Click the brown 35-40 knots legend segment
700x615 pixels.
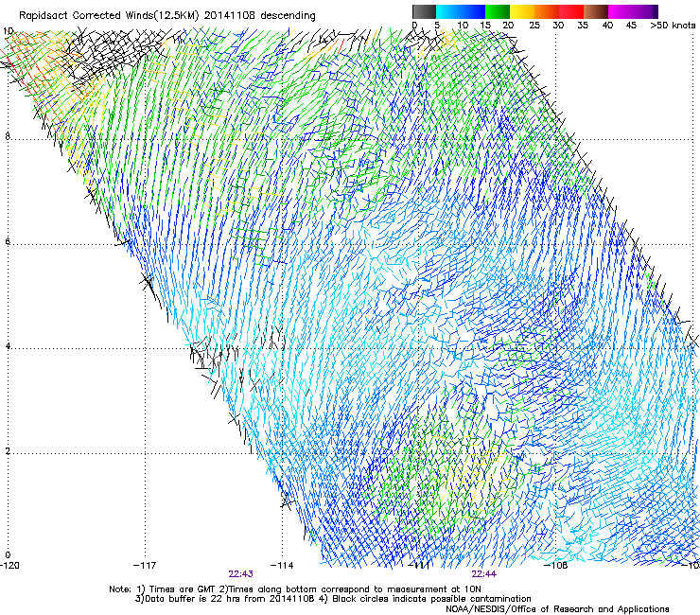coord(596,11)
